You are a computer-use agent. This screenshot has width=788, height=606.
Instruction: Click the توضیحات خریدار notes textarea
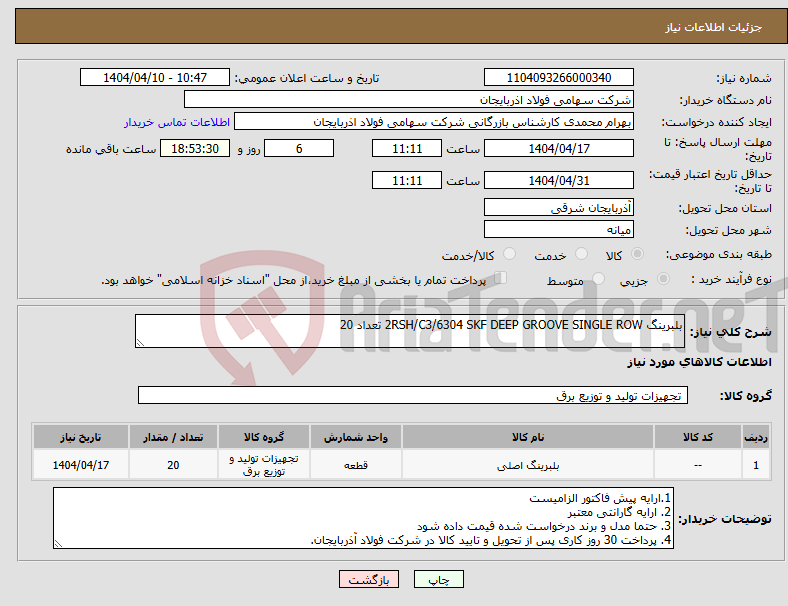(x=363, y=518)
